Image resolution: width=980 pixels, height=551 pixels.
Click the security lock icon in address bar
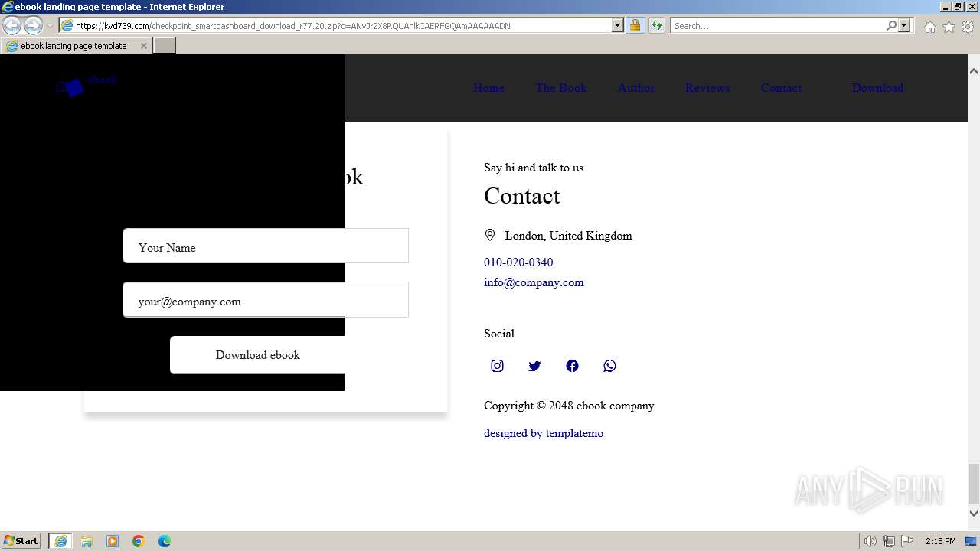click(x=635, y=25)
